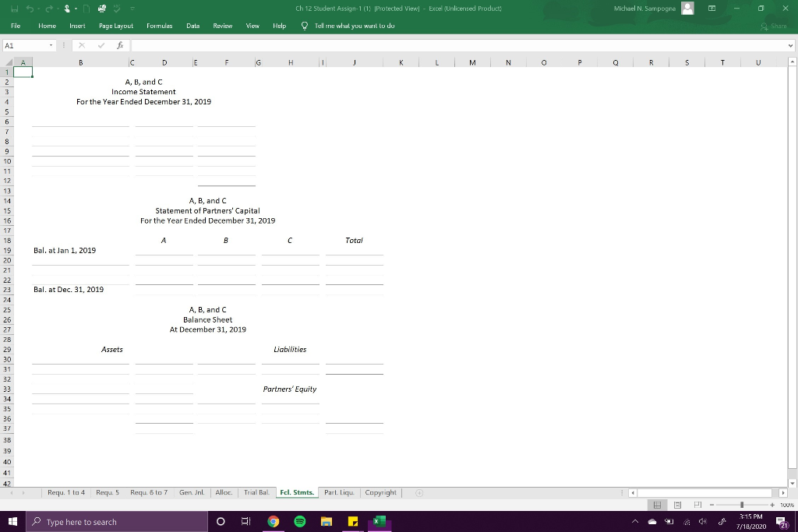798x532 pixels.
Task: Click the Zoom In plus button
Action: [x=772, y=505]
